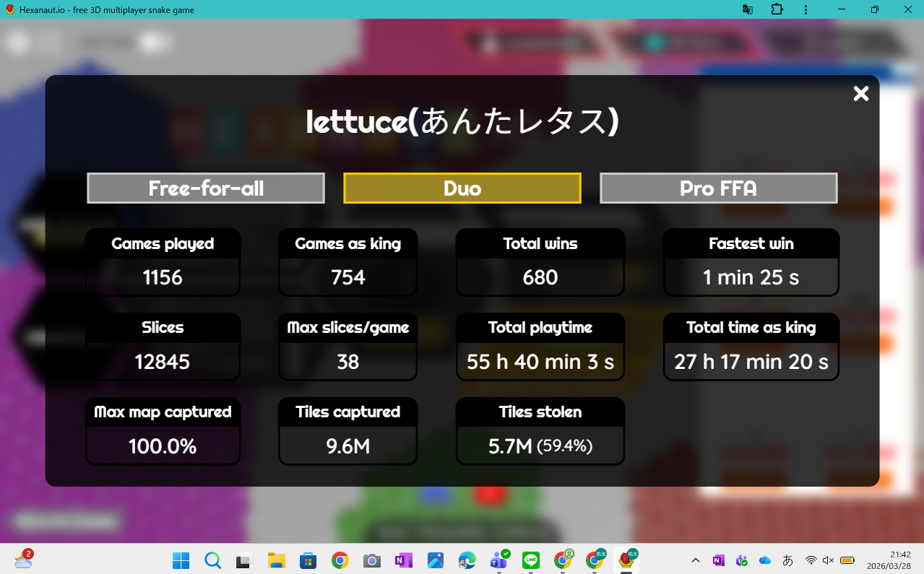Open the three-dot app menu
The width and height of the screenshot is (924, 574).
tap(806, 9)
